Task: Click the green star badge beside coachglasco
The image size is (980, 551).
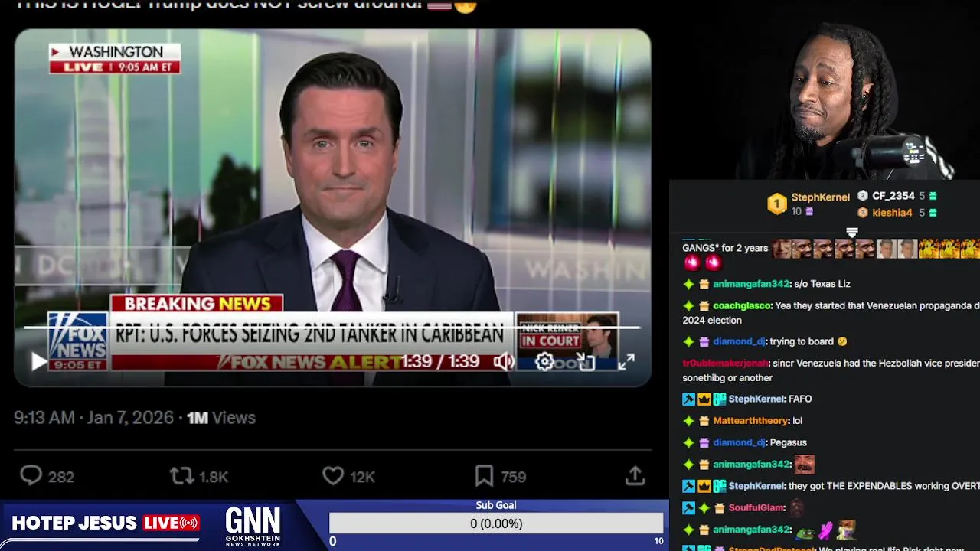Action: coord(688,305)
